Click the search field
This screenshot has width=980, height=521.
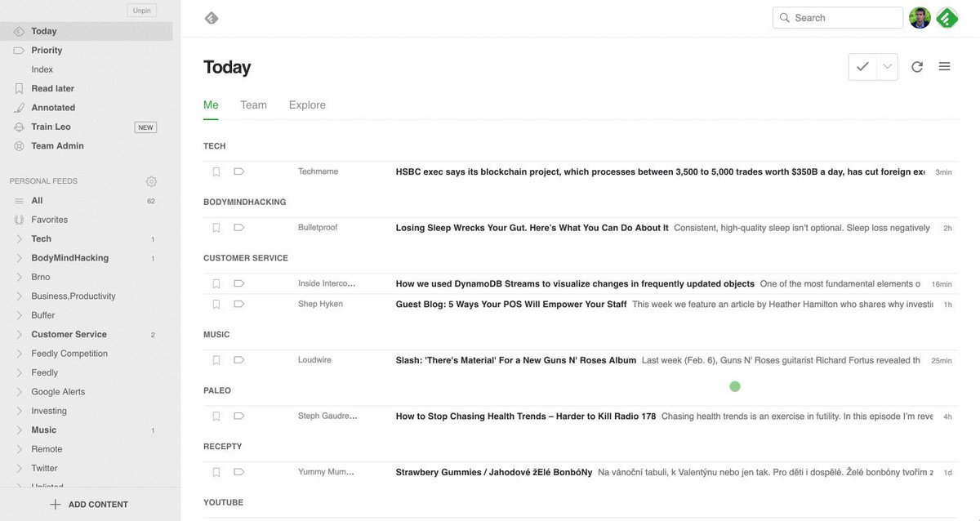(x=838, y=18)
